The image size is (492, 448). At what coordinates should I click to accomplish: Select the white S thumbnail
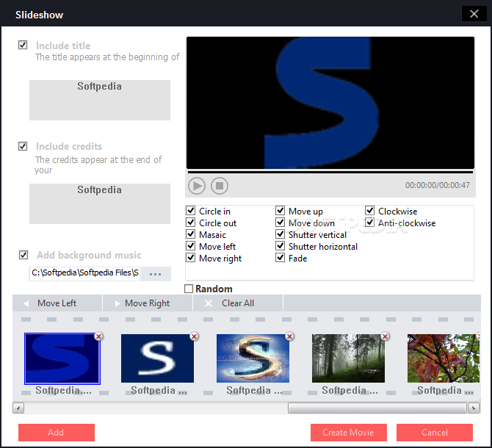coord(158,358)
